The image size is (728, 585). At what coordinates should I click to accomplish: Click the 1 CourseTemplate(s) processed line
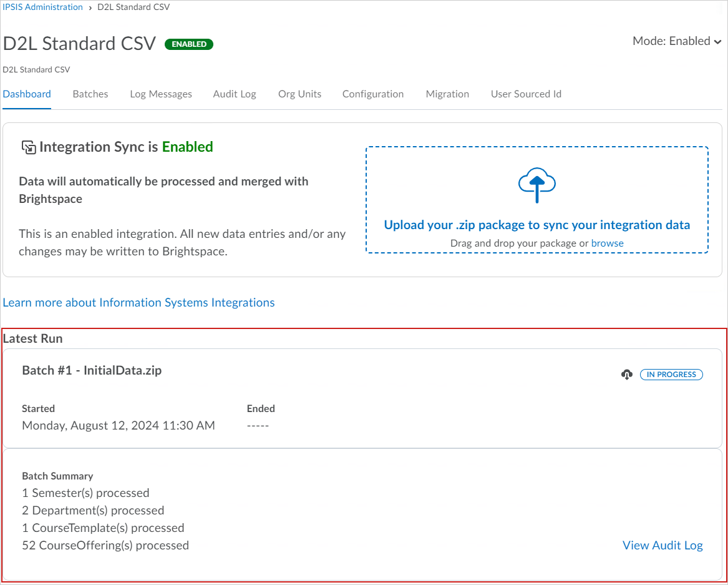pos(103,528)
